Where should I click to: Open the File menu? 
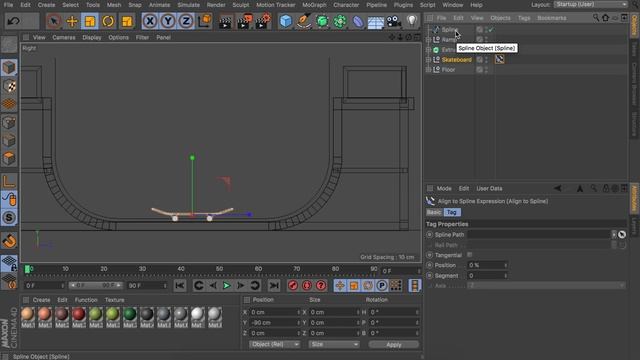8,5
